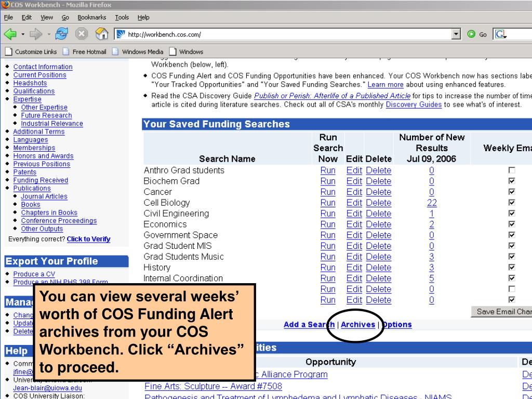Click the Archives link
Screen dimensions: 532x399
358,325
